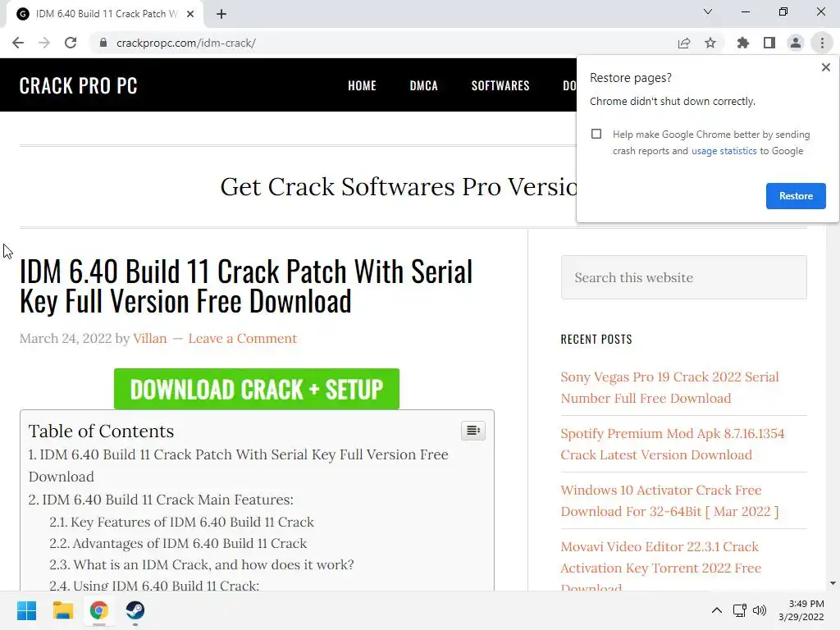Open the DMCA menu item
840x630 pixels.
coord(424,85)
